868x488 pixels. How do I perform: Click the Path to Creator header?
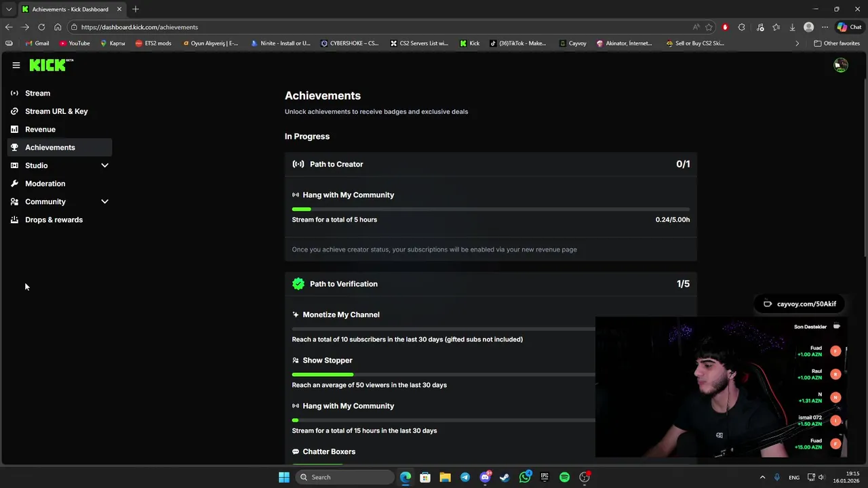491,164
